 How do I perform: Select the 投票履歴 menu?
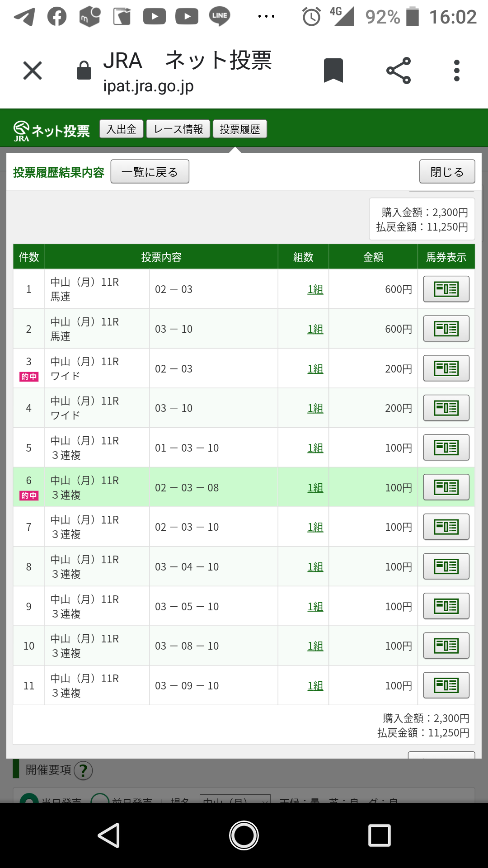point(240,129)
